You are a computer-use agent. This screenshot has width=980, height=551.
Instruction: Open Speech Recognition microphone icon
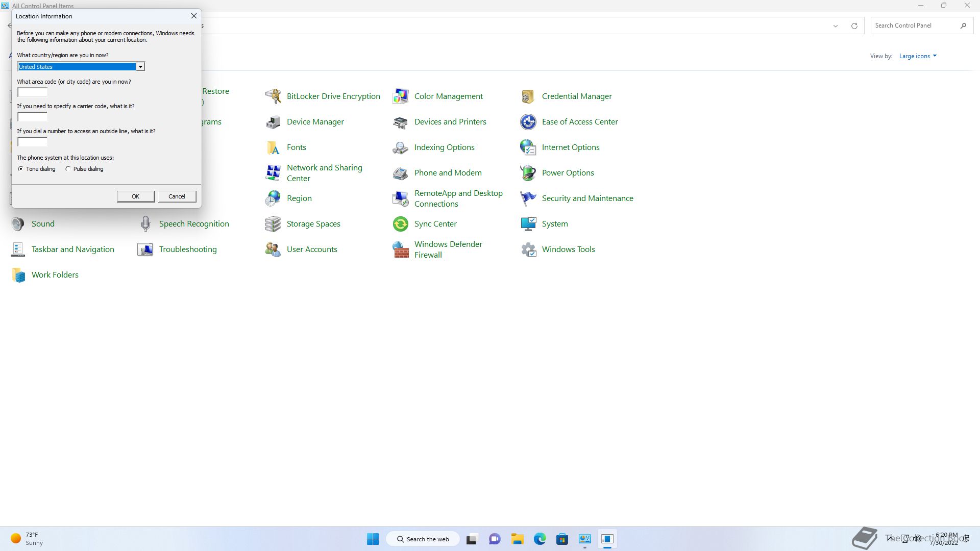click(145, 223)
